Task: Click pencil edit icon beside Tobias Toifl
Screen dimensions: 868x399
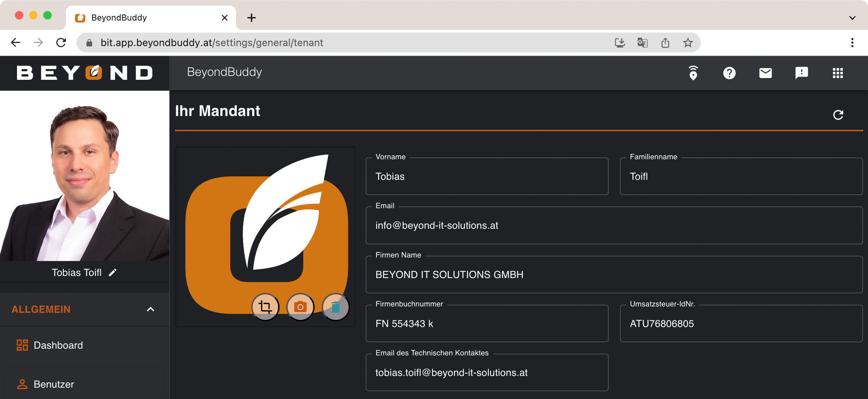Action: 113,272
